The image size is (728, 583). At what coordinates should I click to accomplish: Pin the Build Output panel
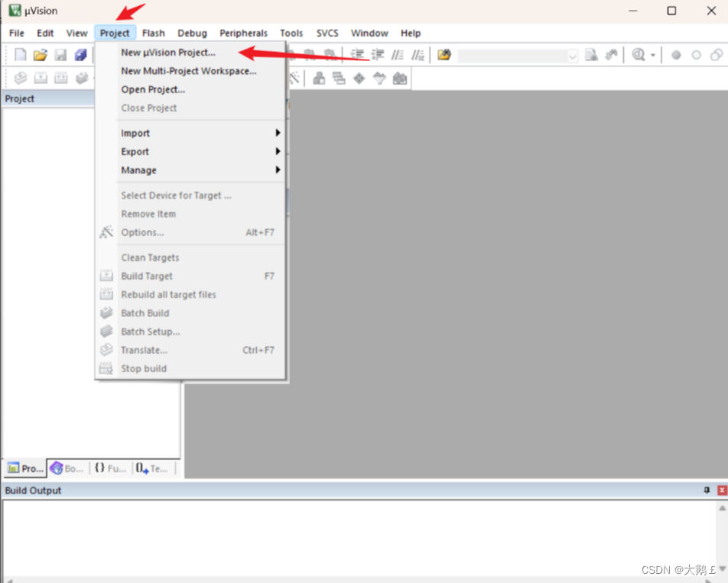pyautogui.click(x=707, y=491)
